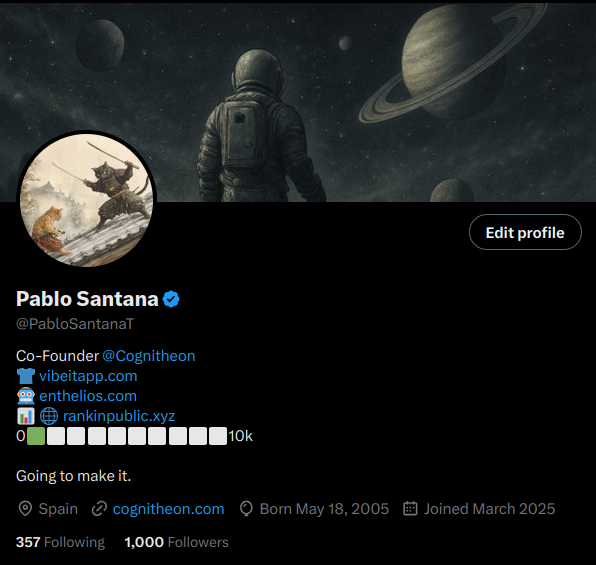Click the link chain icon

tap(99, 509)
